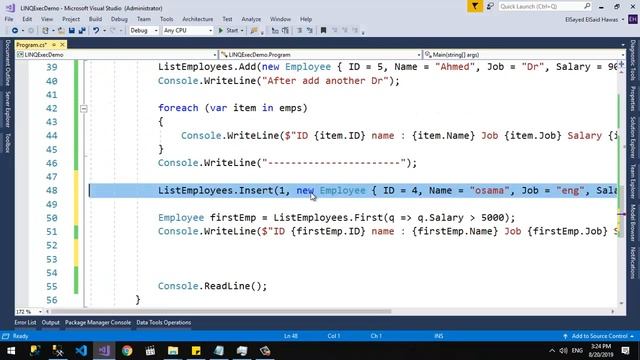Open the Output tab
Image resolution: width=640 pixels, height=360 pixels.
click(51, 322)
